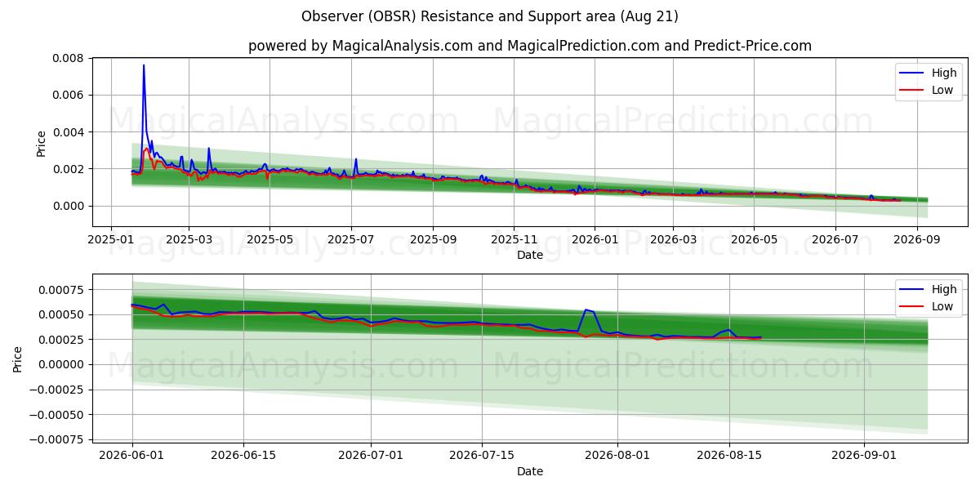Screen dimensions: 980x490
Task: Click the late-July High spike in bottom chart
Action: coord(586,310)
